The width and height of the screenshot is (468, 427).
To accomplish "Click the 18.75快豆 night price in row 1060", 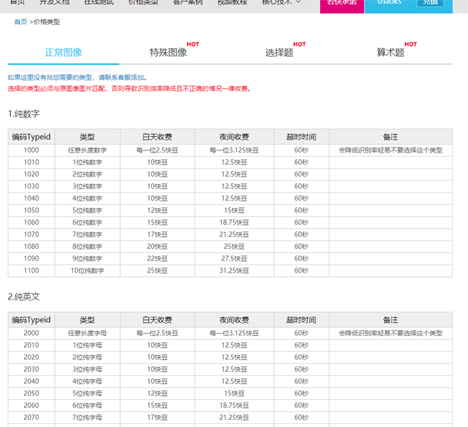I will tap(234, 222).
